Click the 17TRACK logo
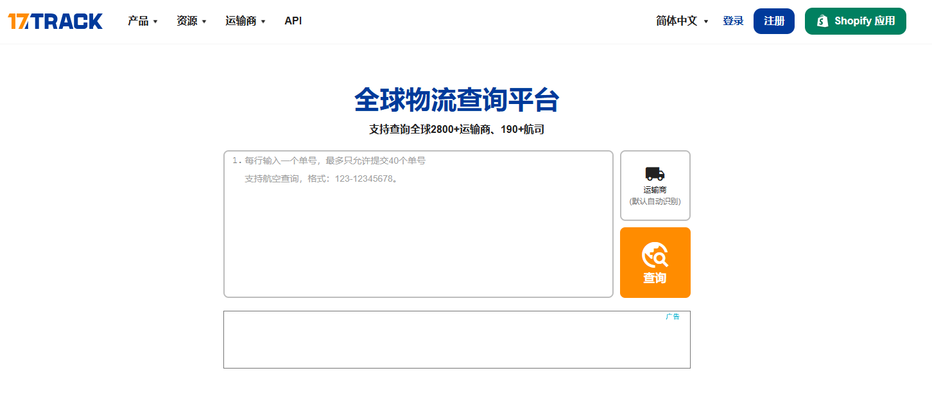 point(55,21)
